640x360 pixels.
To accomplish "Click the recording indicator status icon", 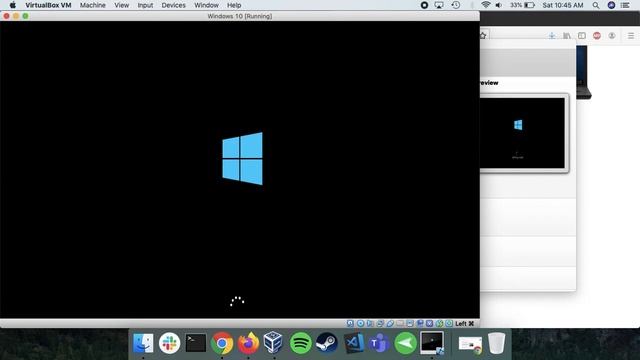I will 420,323.
